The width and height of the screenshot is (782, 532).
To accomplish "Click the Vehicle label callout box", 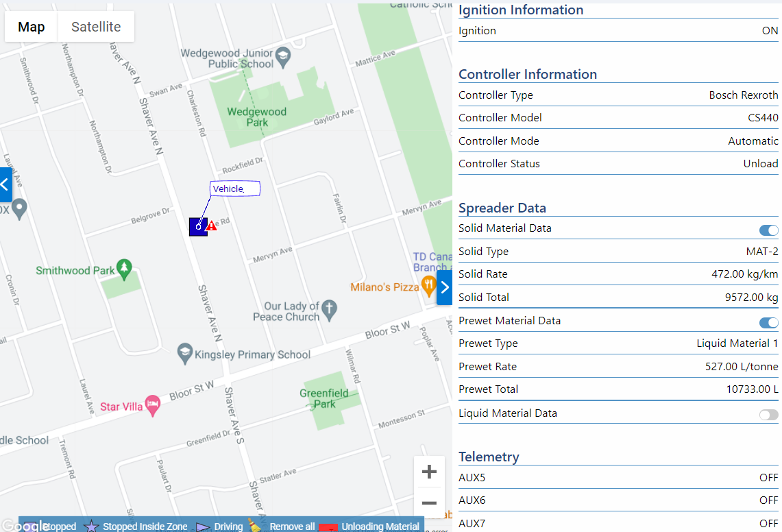I will click(x=234, y=189).
